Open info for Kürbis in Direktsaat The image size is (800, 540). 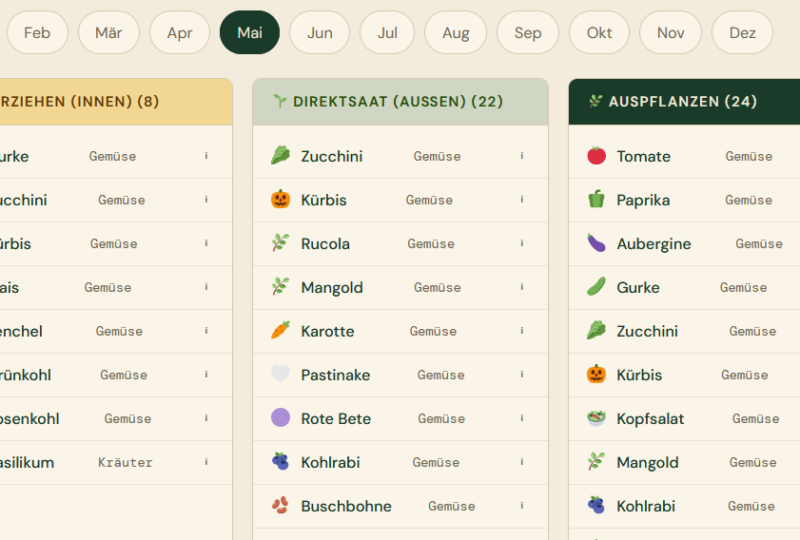coord(521,200)
